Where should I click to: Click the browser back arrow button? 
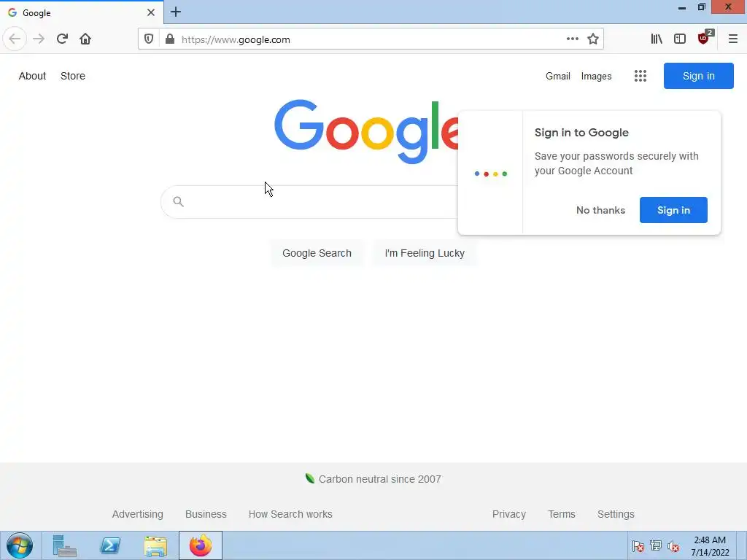[15, 39]
